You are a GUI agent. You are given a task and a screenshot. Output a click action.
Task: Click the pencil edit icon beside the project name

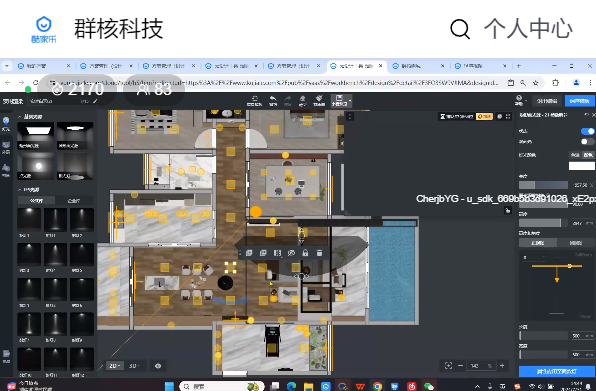pyautogui.click(x=95, y=101)
